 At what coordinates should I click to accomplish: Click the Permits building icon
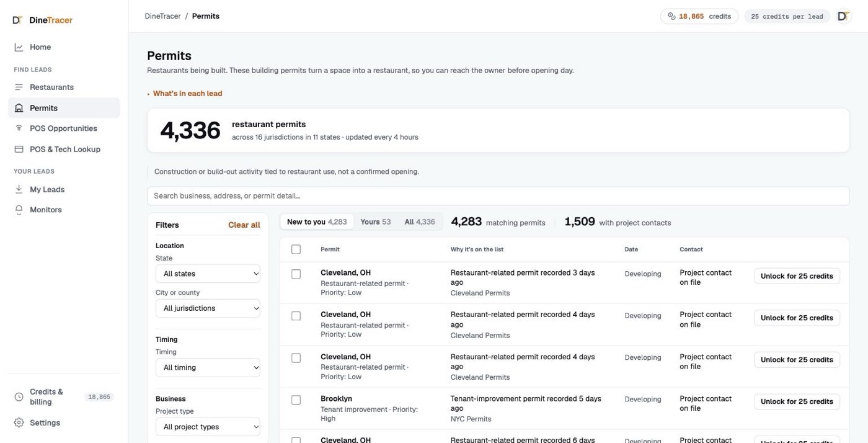[x=19, y=108]
